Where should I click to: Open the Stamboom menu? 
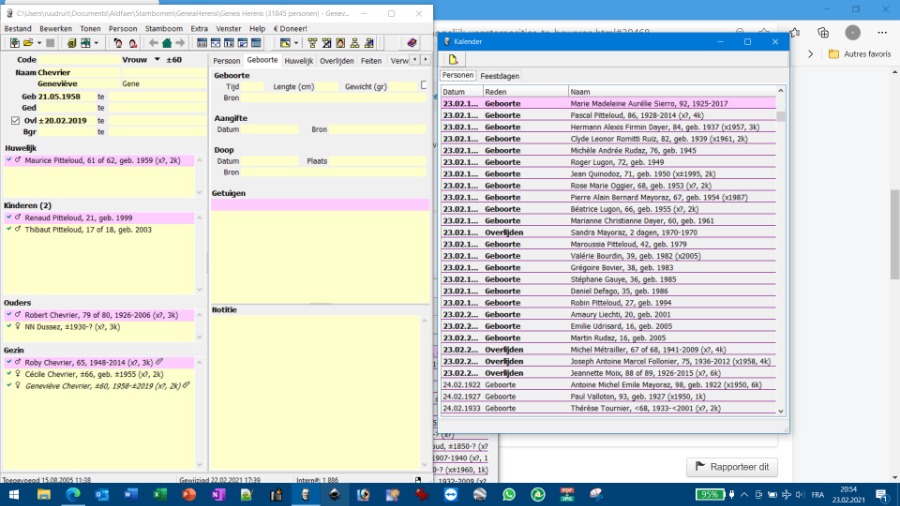pyautogui.click(x=164, y=29)
